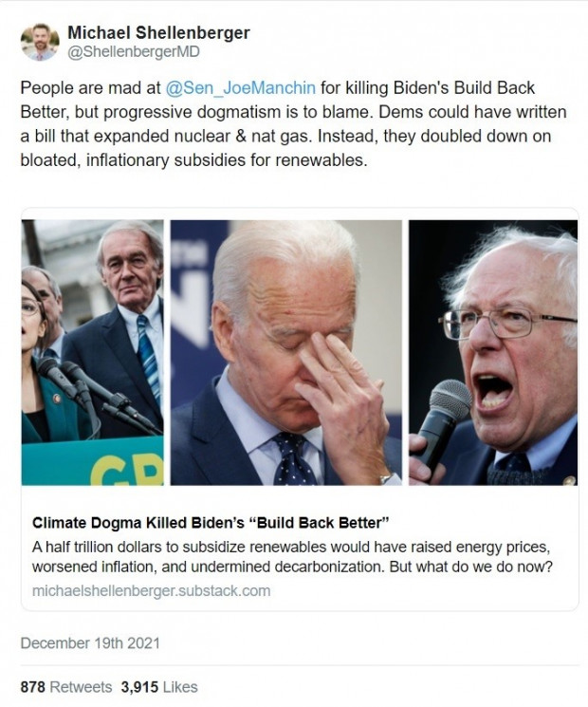The image size is (588, 707).
Task: Click the 878 retweet count number
Action: 33,687
